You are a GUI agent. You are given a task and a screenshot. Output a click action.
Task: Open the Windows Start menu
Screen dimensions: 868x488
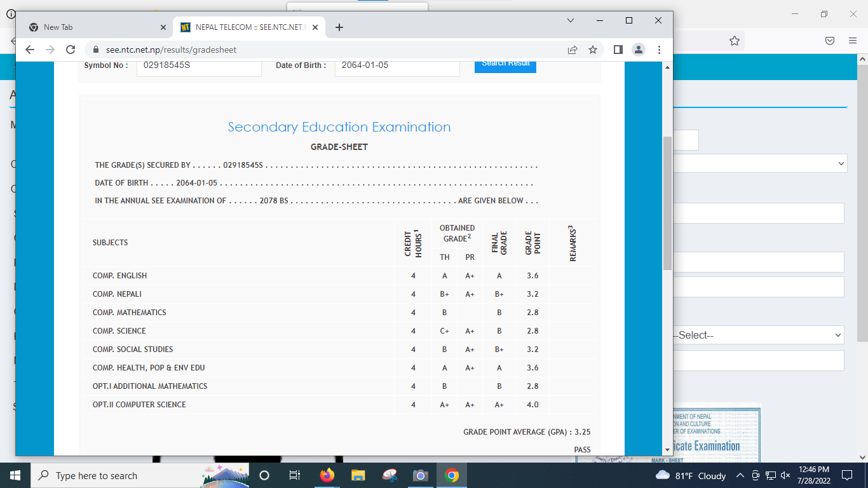(x=15, y=475)
